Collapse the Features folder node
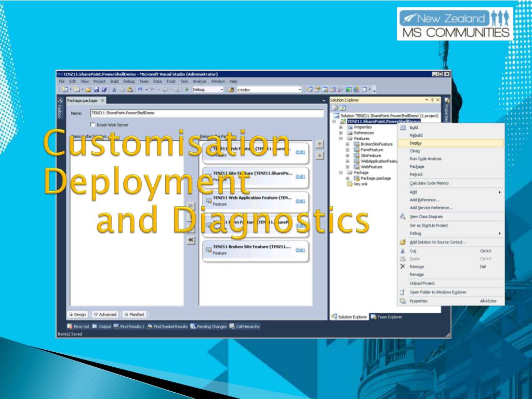Screen dimensions: 532x399 pos(341,138)
